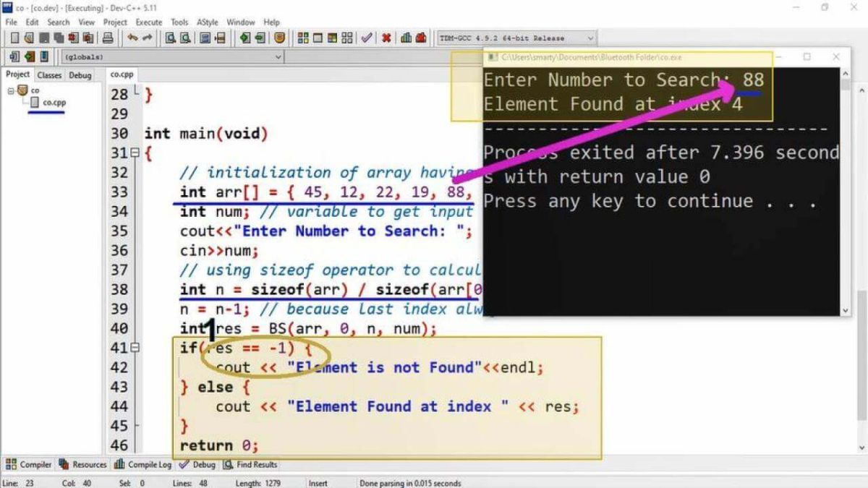
Task: Switch to the Classes sidebar tab
Action: click(x=49, y=75)
